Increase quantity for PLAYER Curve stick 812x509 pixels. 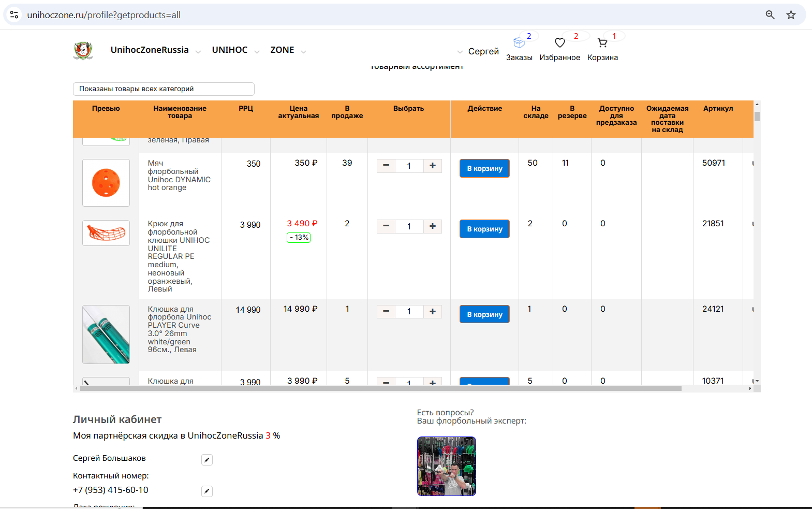(x=433, y=311)
